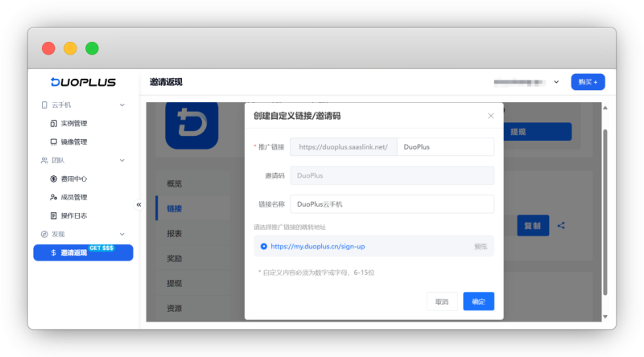Click the image management icon beside 镜像管理

[53, 142]
